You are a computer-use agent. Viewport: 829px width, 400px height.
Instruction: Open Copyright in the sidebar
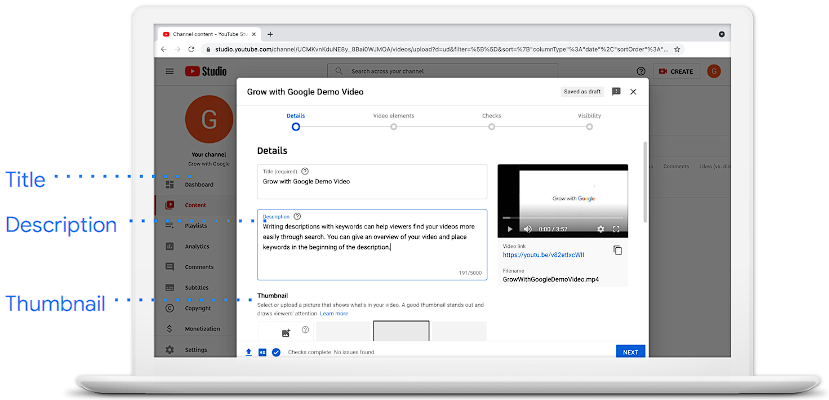196,308
